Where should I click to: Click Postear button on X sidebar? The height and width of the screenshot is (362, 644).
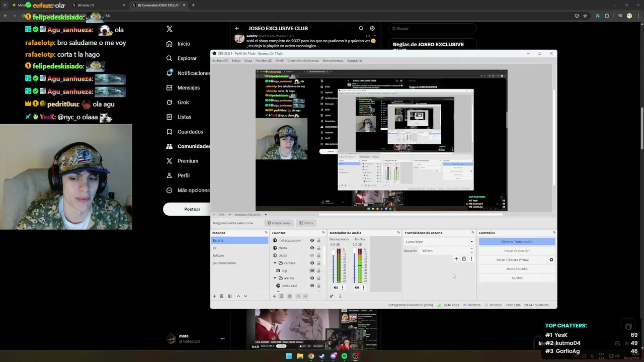click(x=192, y=209)
